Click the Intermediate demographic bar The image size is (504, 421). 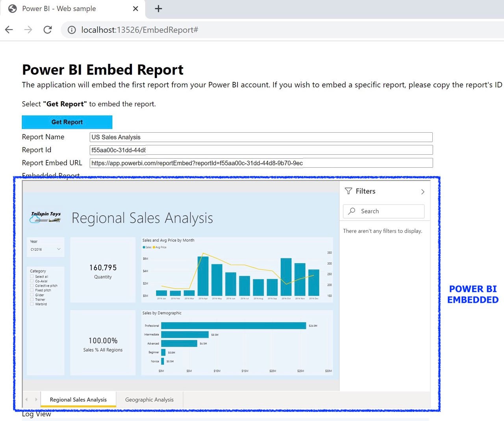click(185, 334)
